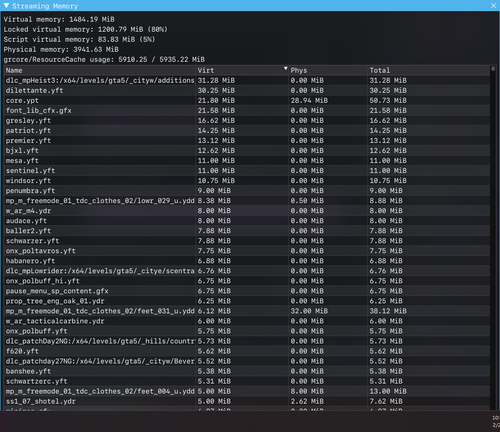Select the feet_004_u.ydd clothes row
The height and width of the screenshot is (432, 500).
(x=247, y=391)
